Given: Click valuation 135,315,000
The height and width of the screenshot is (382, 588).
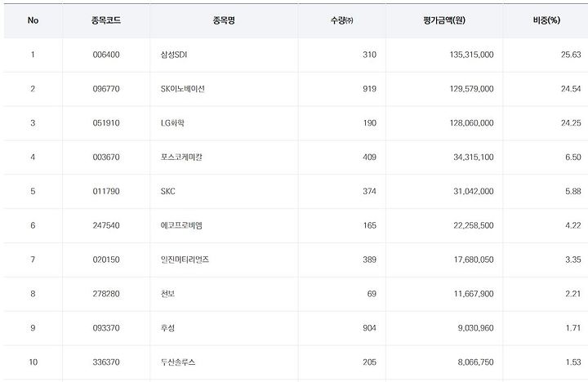Looking at the screenshot, I should [x=472, y=55].
